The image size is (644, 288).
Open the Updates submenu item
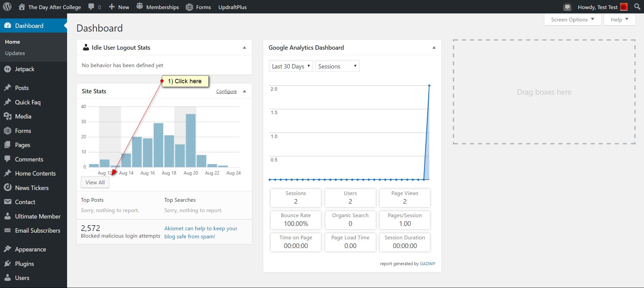[15, 53]
